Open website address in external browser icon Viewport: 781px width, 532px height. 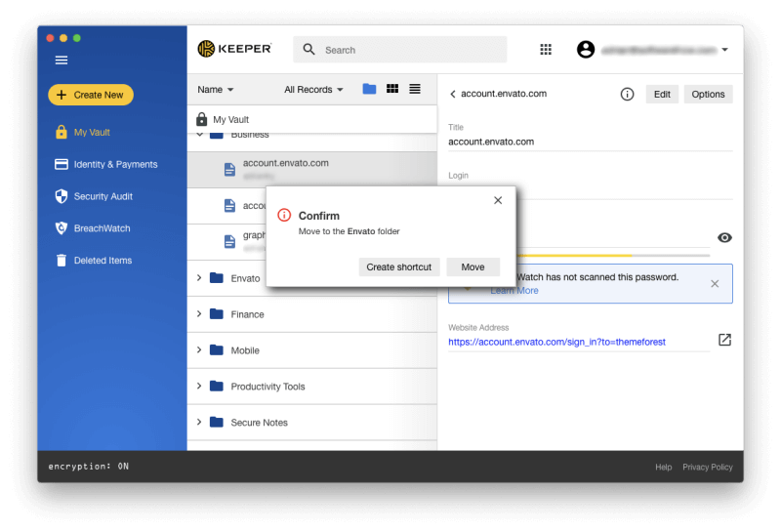point(724,340)
